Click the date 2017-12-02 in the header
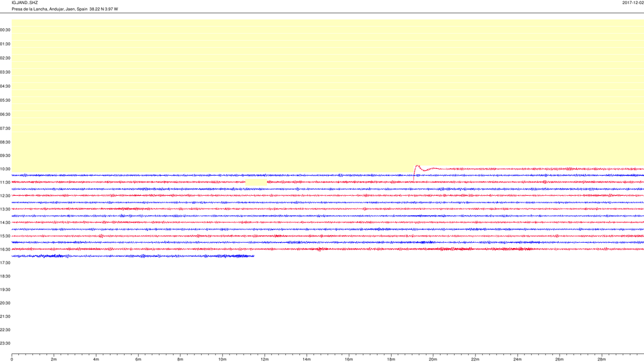644x362 pixels. [633, 3]
